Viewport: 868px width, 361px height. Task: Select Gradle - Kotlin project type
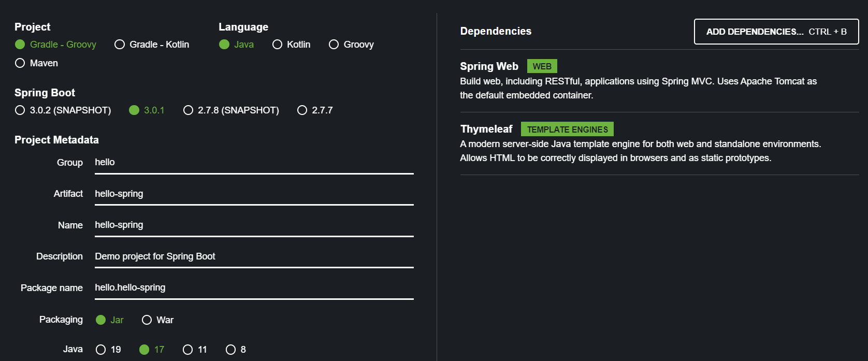coord(120,45)
